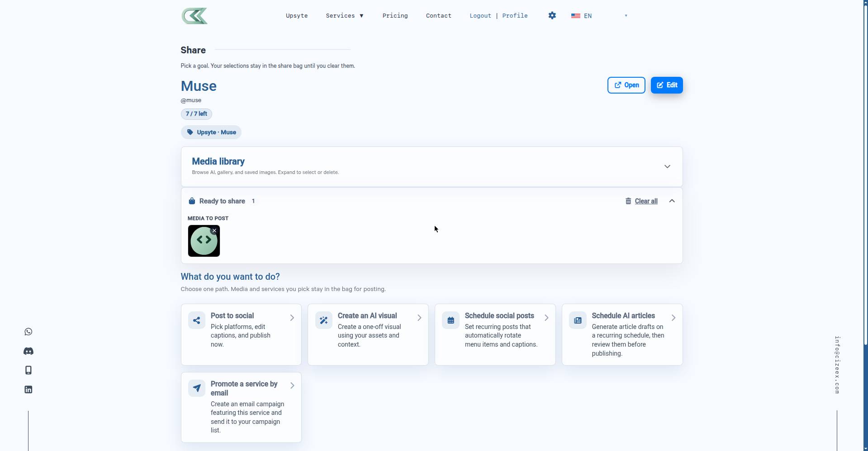Click the Upsyte logo icon
Screen dimensions: 868x451
click(x=194, y=16)
